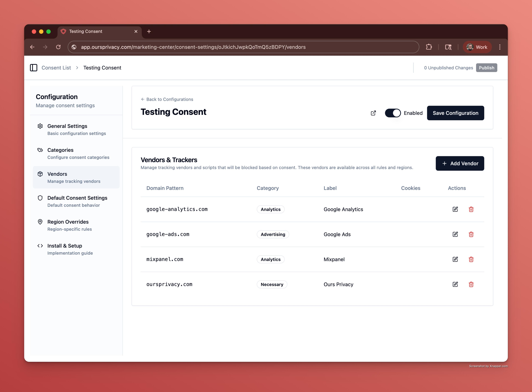Edit the google-analytics.com vendor row
This screenshot has width=532, height=392.
click(455, 209)
